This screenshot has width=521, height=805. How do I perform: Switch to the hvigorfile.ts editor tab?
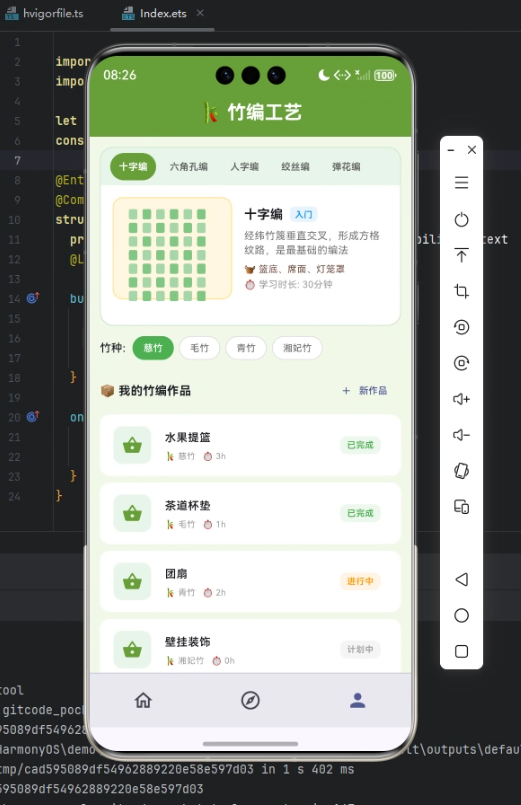(x=45, y=13)
